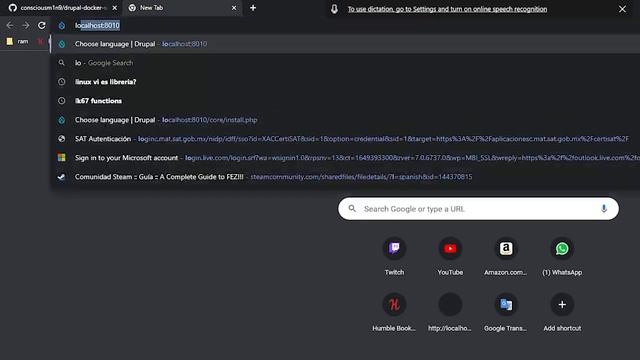Viewport: 640px width, 360px height.
Task: Reload the page with the refresh button
Action: tap(42, 25)
